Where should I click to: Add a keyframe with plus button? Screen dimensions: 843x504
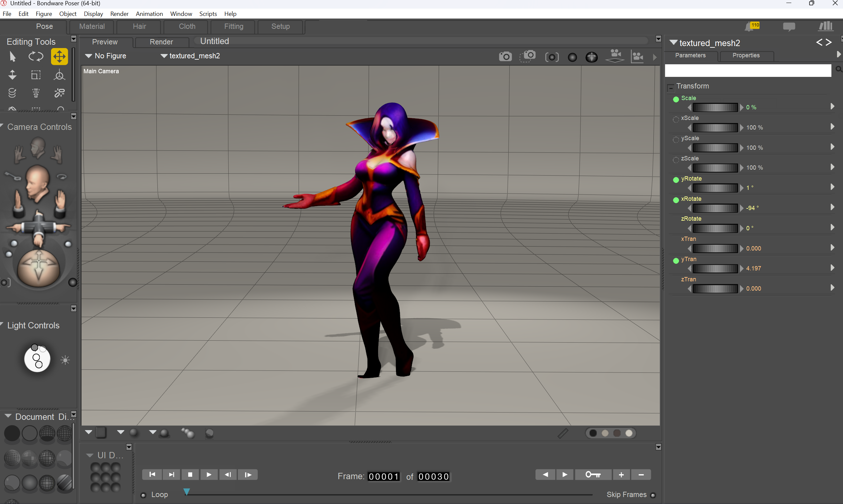pos(621,475)
